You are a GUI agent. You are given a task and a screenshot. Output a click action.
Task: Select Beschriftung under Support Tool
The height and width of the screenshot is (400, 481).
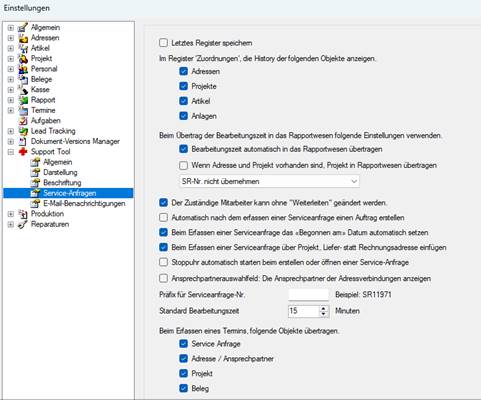(x=62, y=183)
